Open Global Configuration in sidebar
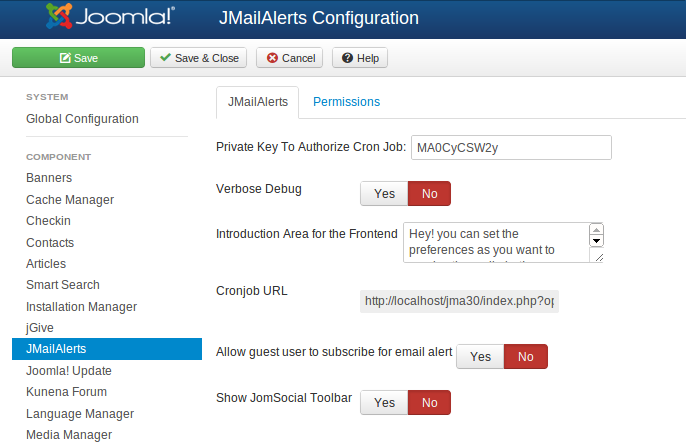This screenshot has width=686, height=448. (x=82, y=119)
